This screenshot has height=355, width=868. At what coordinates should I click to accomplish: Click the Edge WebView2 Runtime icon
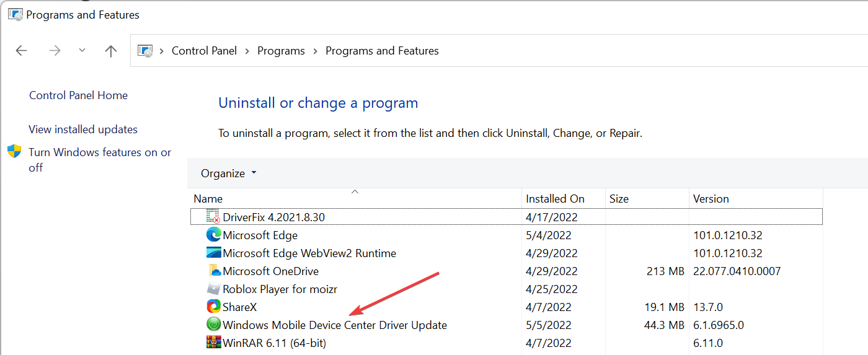click(213, 253)
